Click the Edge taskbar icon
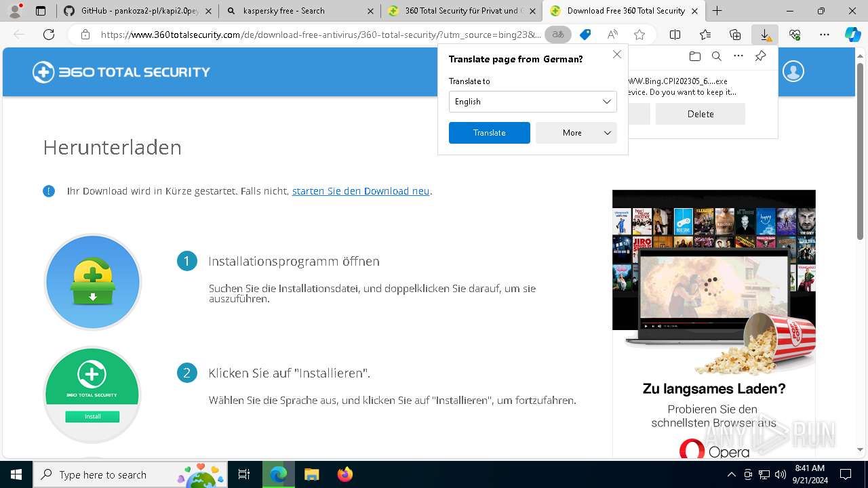Screen dimensions: 868x488 (279, 474)
